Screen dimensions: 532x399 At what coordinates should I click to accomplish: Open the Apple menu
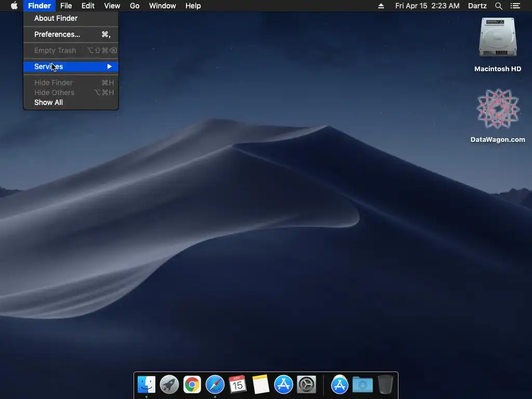tap(14, 6)
